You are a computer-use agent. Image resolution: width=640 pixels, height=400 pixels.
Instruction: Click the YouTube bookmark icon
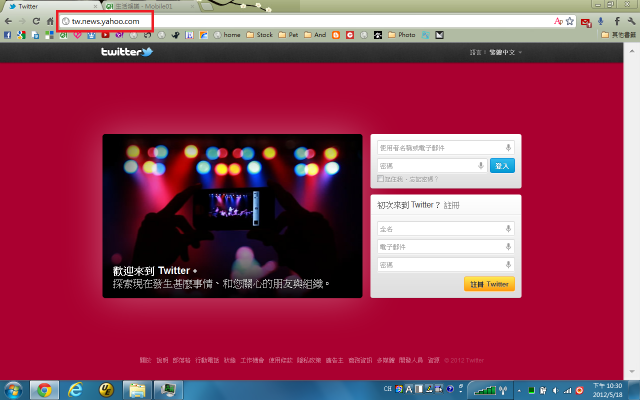coord(105,35)
